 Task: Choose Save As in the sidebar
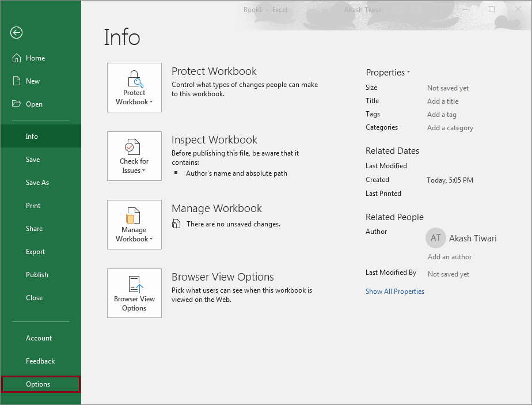click(x=41, y=182)
